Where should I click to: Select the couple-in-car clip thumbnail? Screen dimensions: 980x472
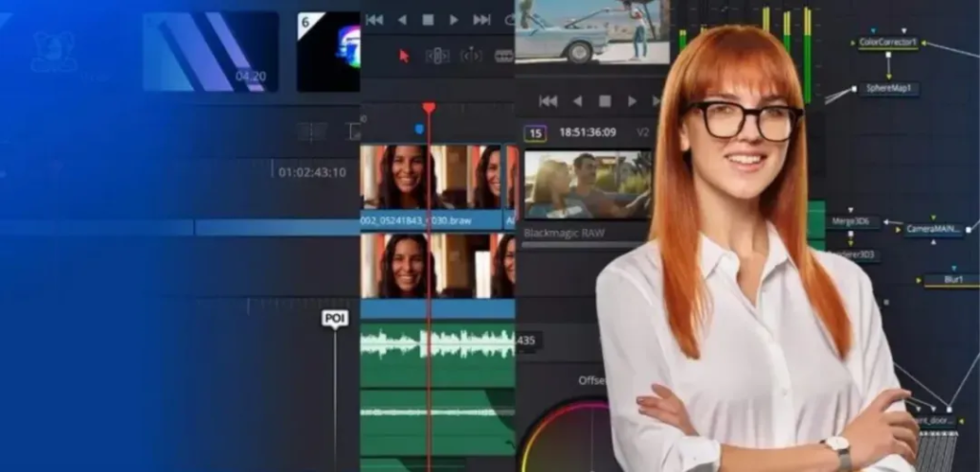coord(588,185)
